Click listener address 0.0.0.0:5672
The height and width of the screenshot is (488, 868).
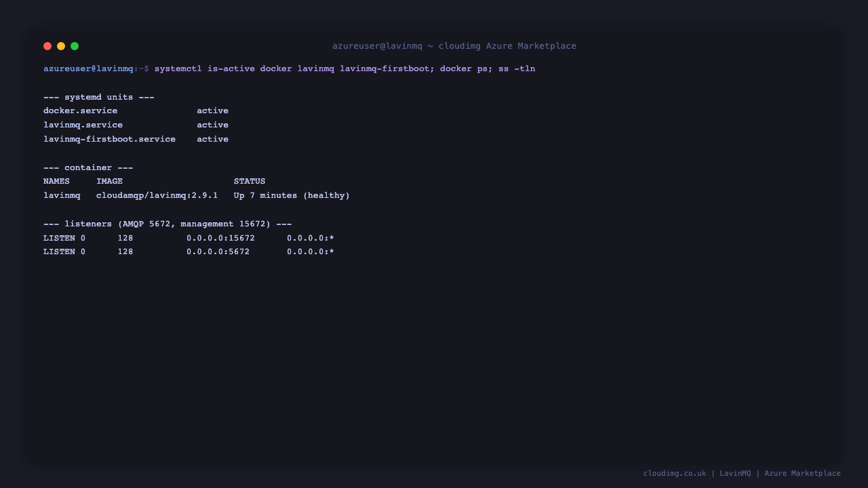(218, 252)
